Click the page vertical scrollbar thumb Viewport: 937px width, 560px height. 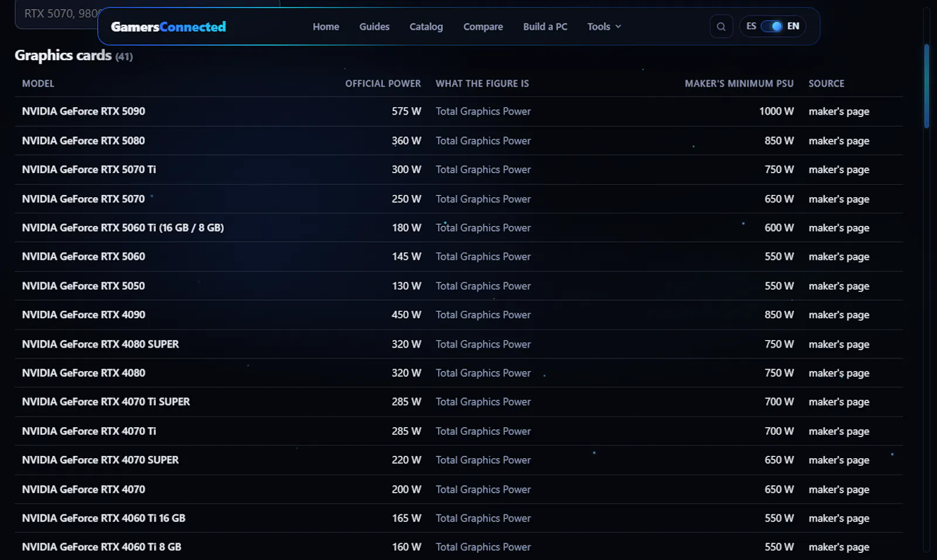[x=926, y=86]
